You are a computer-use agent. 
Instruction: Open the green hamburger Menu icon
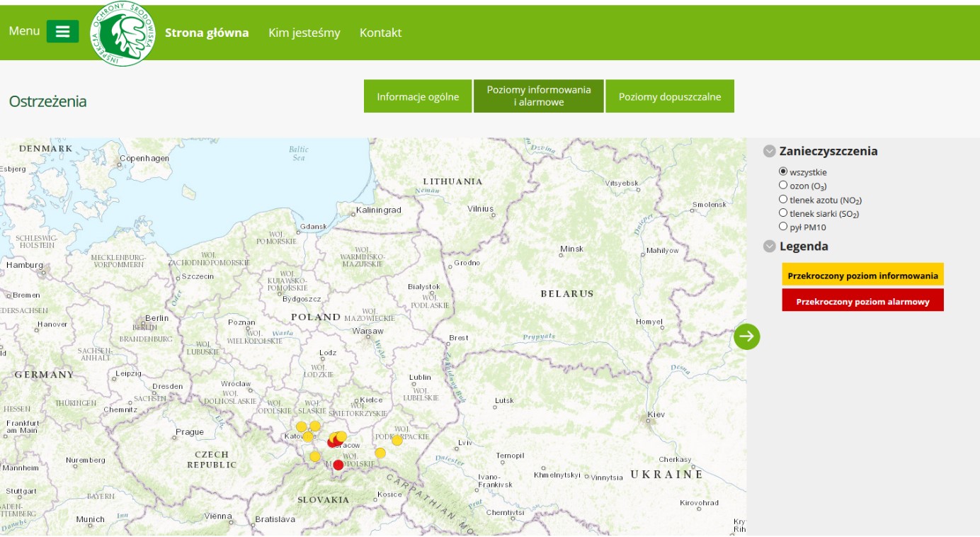coord(62,31)
